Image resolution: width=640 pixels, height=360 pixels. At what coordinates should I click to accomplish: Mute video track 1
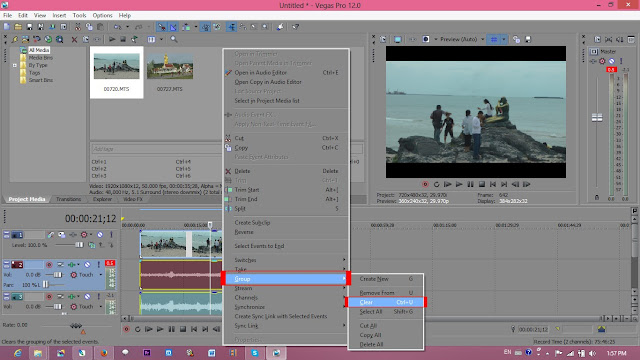[x=100, y=235]
